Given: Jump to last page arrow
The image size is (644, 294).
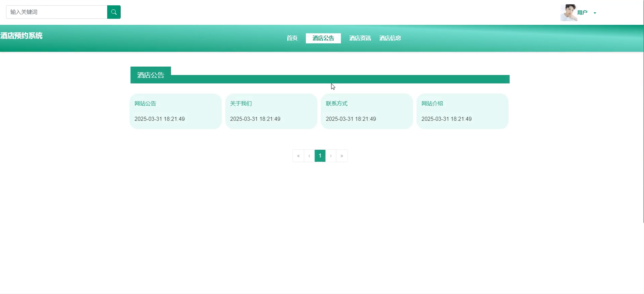Looking at the screenshot, I should point(341,156).
